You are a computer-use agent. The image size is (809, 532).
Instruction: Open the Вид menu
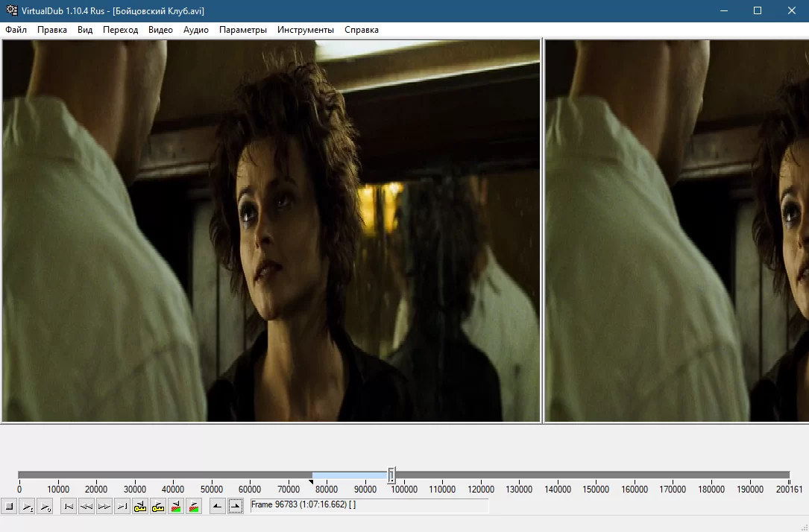85,30
